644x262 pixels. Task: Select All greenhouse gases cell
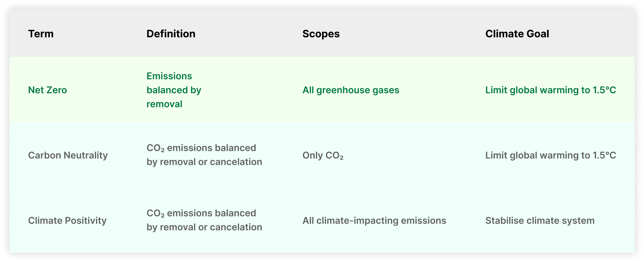pos(351,90)
